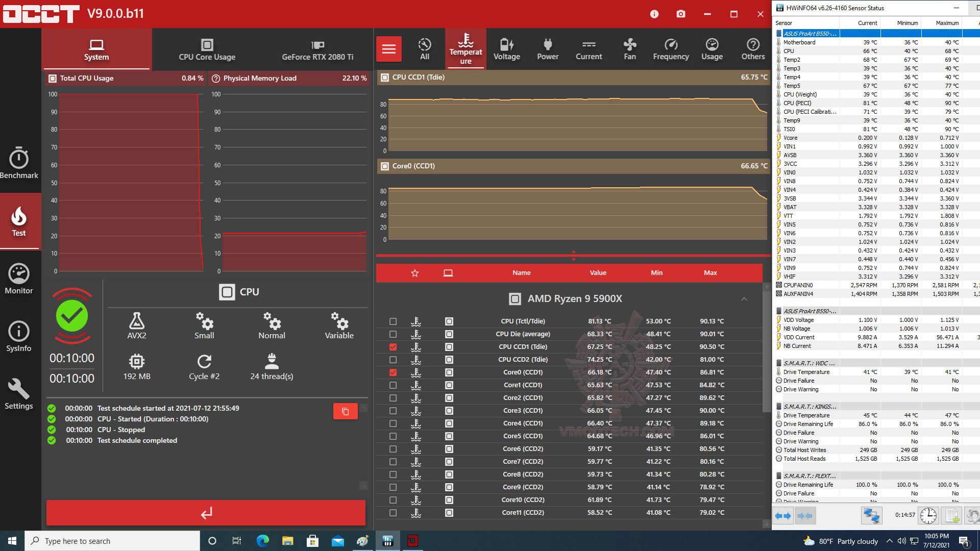Show Fan sensors filter
The height and width of the screenshot is (551, 980).
[629, 49]
